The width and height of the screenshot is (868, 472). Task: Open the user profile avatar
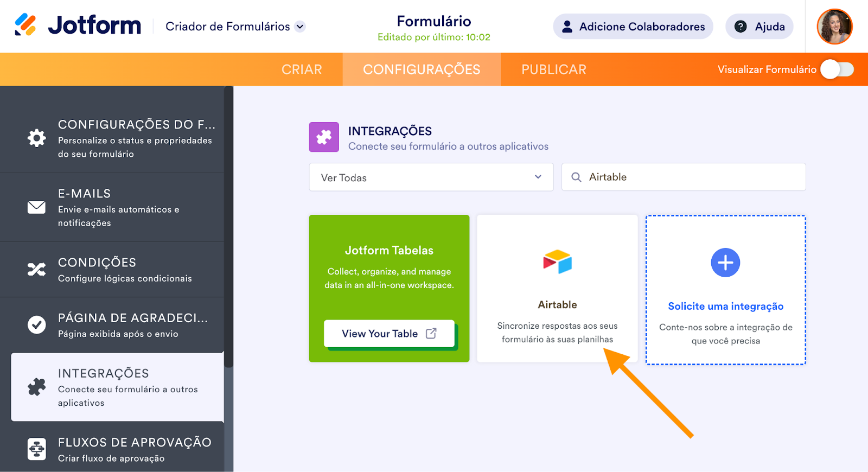834,27
